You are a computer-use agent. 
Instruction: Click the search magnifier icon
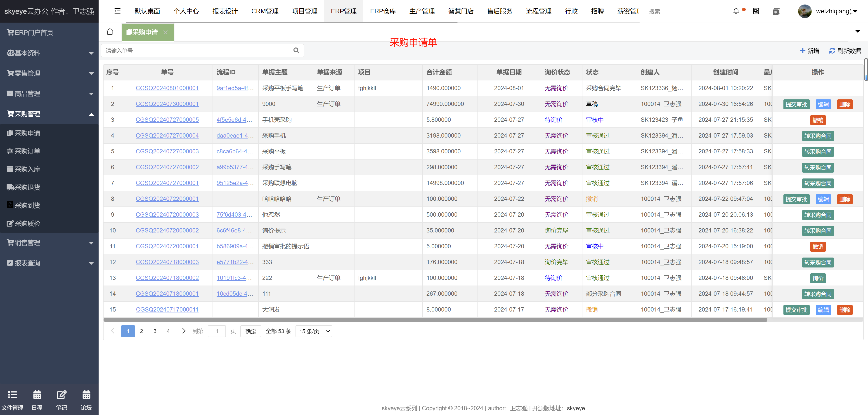296,50
